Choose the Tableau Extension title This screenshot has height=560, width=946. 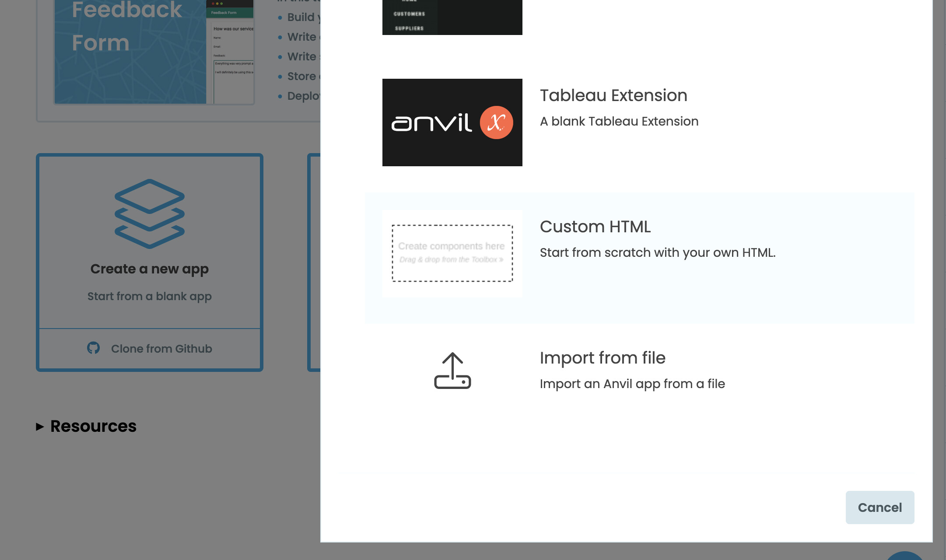(x=613, y=95)
